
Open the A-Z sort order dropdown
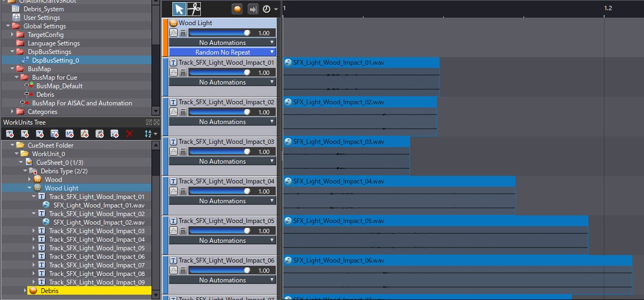[x=151, y=134]
